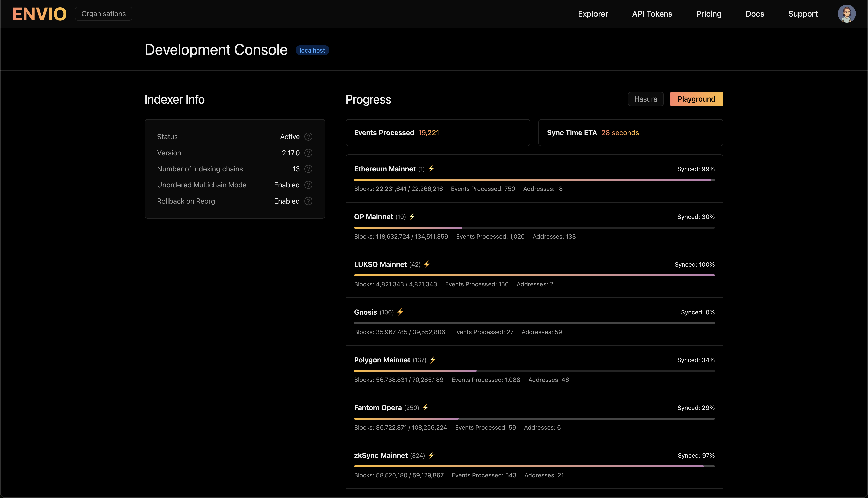The height and width of the screenshot is (498, 868).
Task: Open the Organisations selector
Action: click(103, 14)
